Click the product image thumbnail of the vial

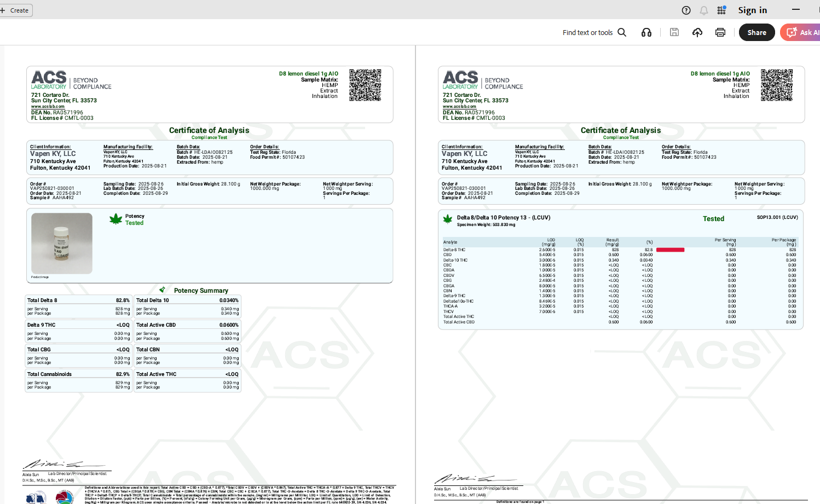pos(62,244)
